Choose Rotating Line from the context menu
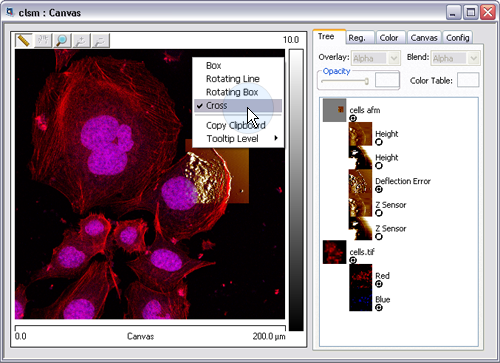This screenshot has height=363, width=500. click(238, 79)
